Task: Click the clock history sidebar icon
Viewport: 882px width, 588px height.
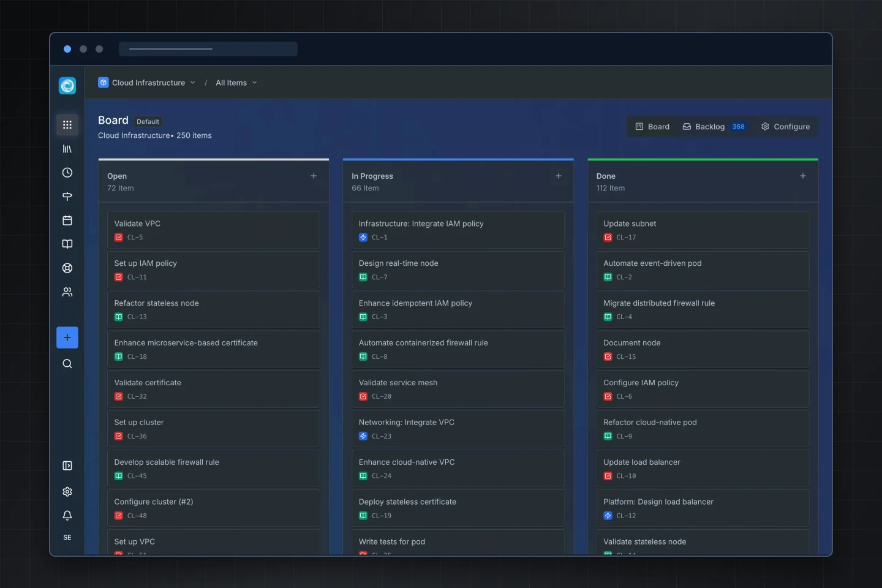Action: click(67, 173)
